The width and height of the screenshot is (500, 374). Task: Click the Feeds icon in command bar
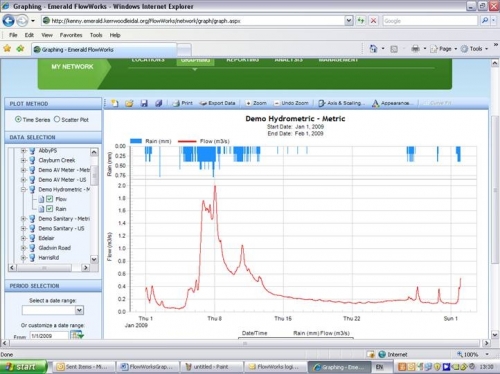pyautogui.click(x=394, y=49)
